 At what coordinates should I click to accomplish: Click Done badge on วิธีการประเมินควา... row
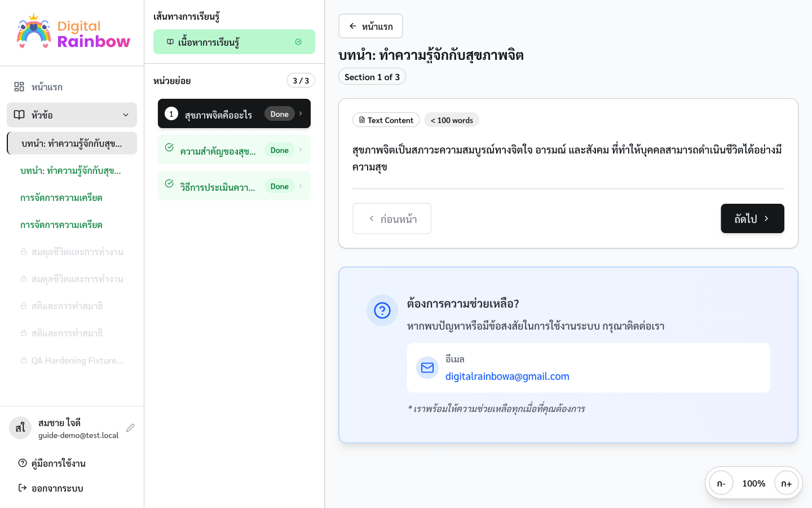click(x=279, y=186)
